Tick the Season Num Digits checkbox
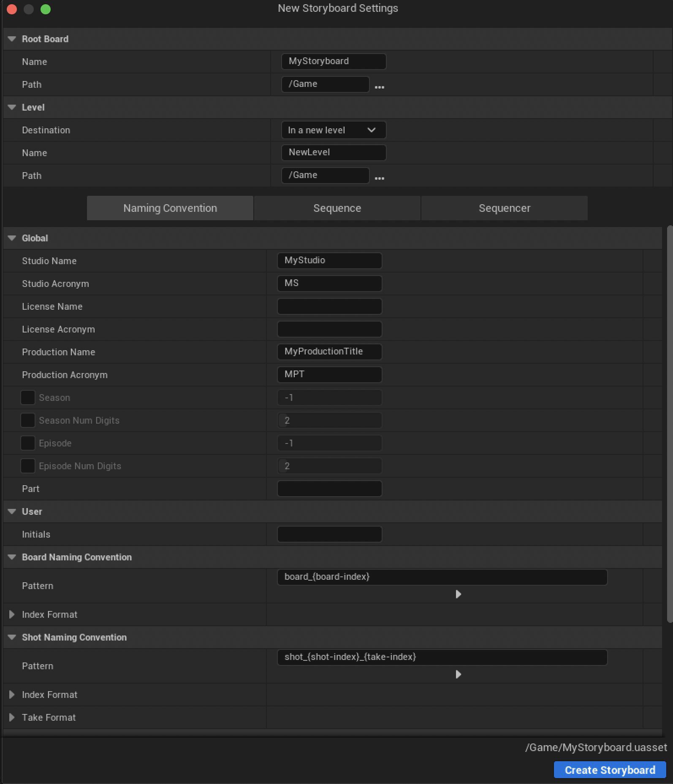This screenshot has width=673, height=784. click(28, 420)
